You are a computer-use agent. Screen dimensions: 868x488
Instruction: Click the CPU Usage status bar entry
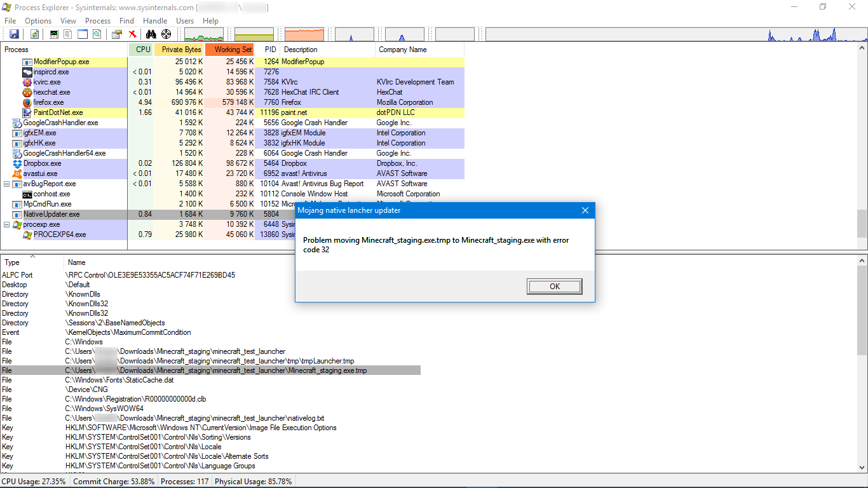(34, 482)
